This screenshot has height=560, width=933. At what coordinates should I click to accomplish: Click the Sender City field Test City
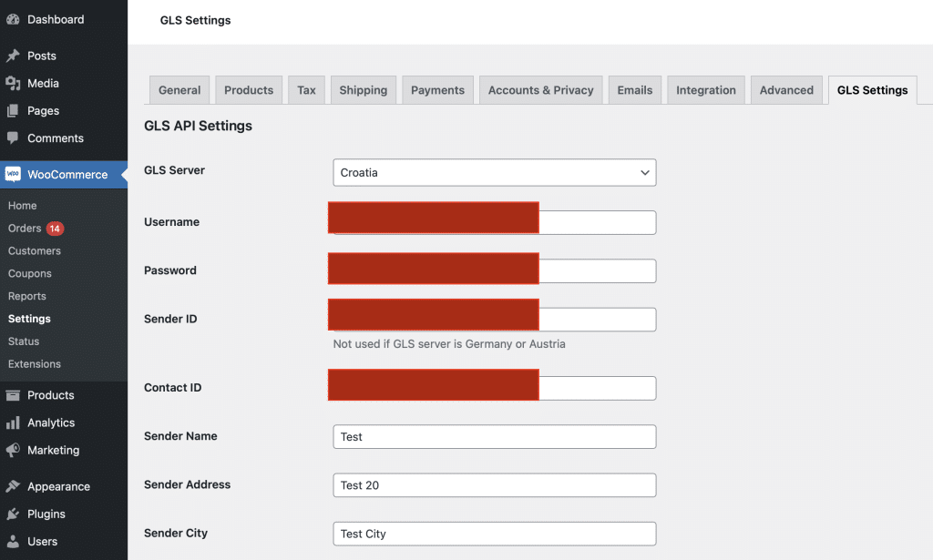[495, 534]
